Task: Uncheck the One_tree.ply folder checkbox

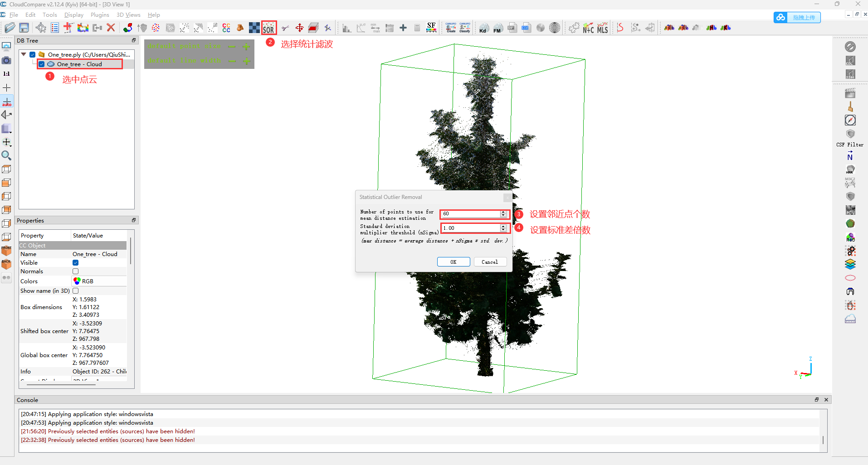Action: [x=33, y=54]
